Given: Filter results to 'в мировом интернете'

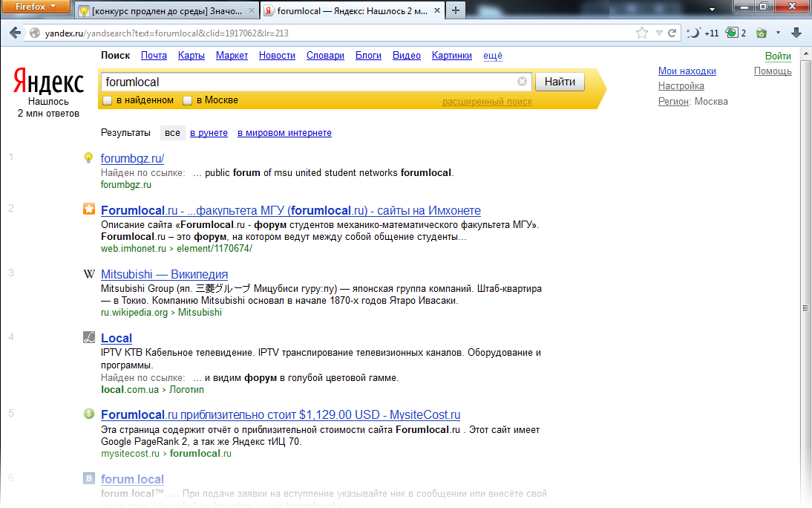Looking at the screenshot, I should point(284,133).
